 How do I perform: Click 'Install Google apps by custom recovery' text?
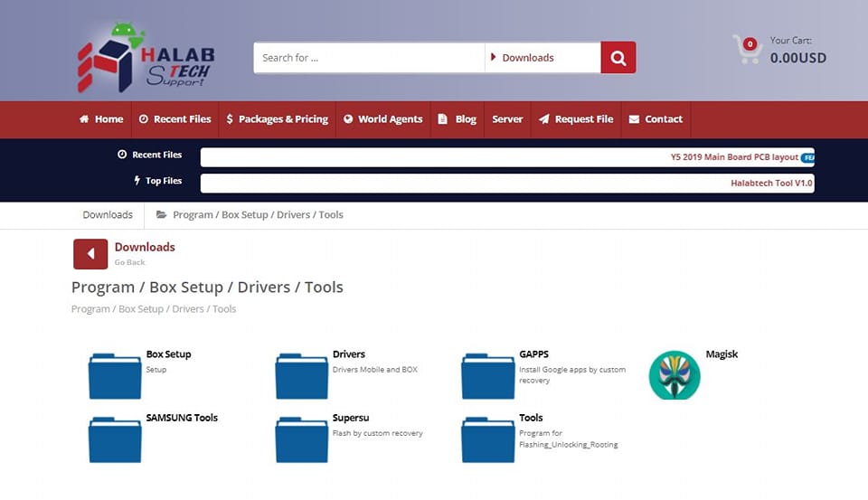(572, 375)
